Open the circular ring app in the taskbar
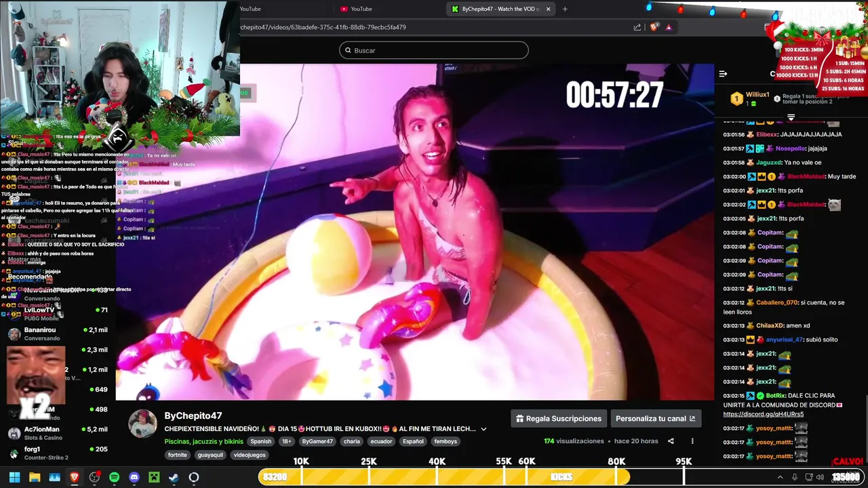 pyautogui.click(x=194, y=477)
